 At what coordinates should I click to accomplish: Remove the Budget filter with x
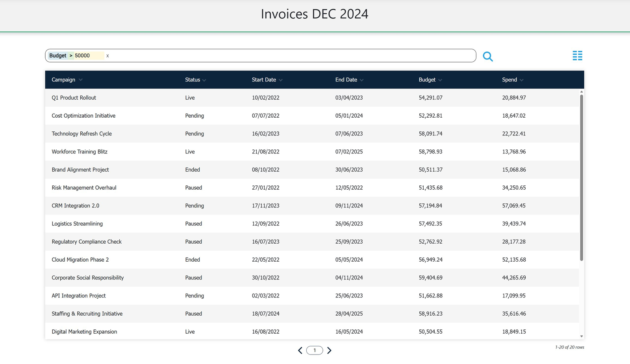[x=107, y=56]
